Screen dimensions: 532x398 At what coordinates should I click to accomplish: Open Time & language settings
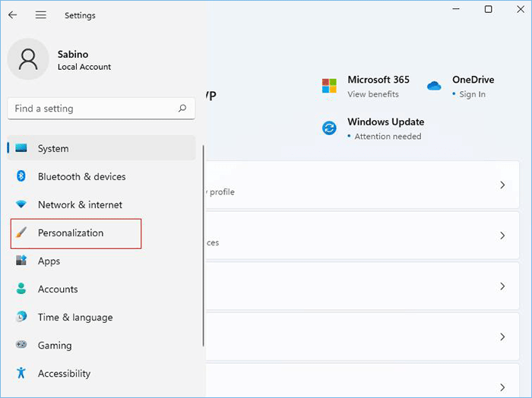(74, 317)
